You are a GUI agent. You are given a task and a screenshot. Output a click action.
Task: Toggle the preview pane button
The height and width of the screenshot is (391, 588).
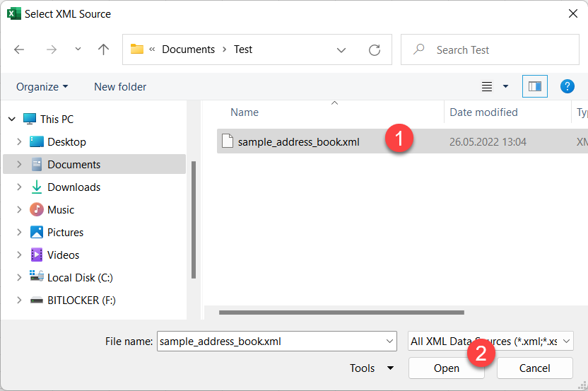coord(535,86)
